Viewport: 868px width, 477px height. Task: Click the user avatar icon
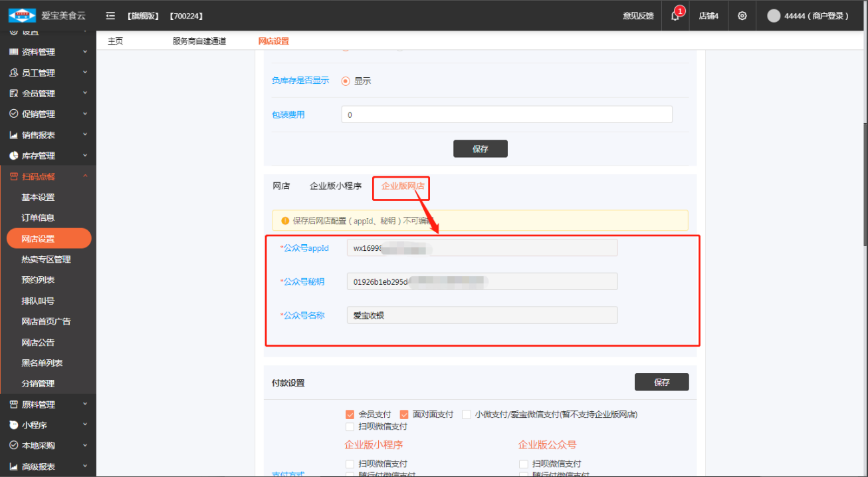click(x=774, y=16)
